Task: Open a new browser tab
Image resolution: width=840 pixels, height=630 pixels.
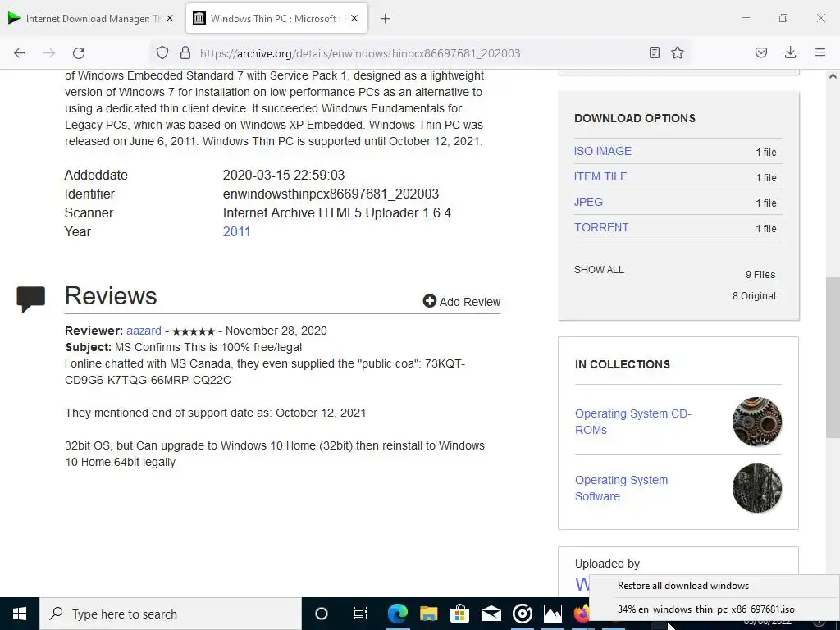Action: pos(385,19)
